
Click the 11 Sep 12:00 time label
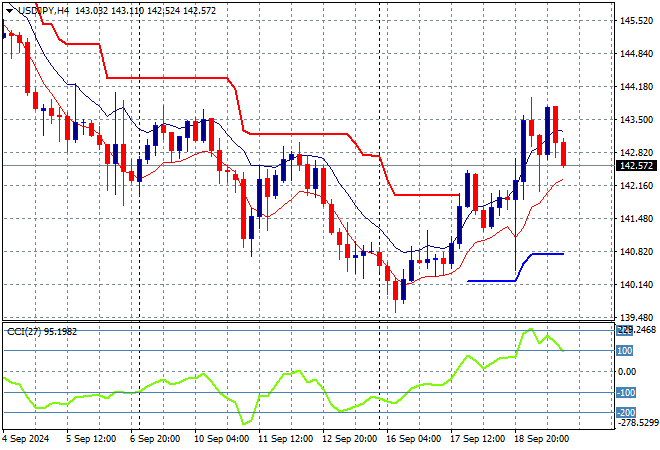point(285,439)
